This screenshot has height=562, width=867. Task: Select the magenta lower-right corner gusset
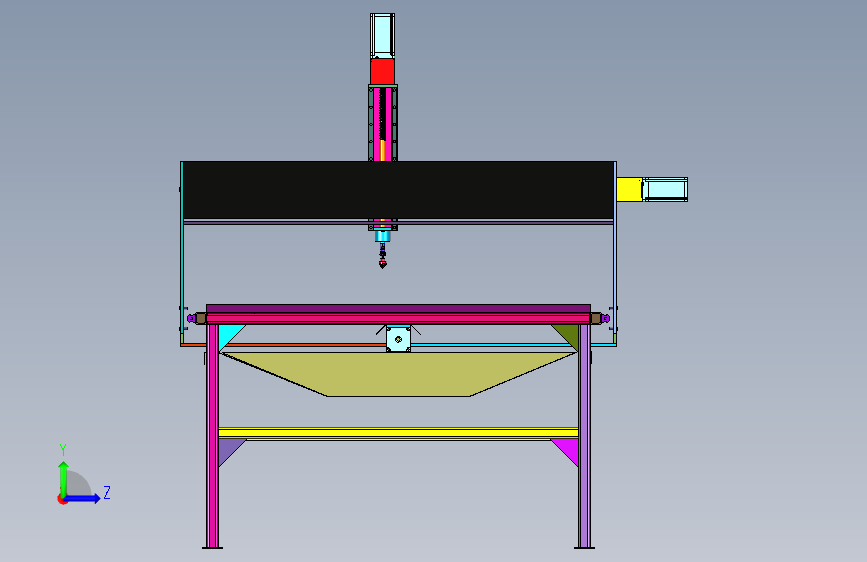(x=569, y=449)
